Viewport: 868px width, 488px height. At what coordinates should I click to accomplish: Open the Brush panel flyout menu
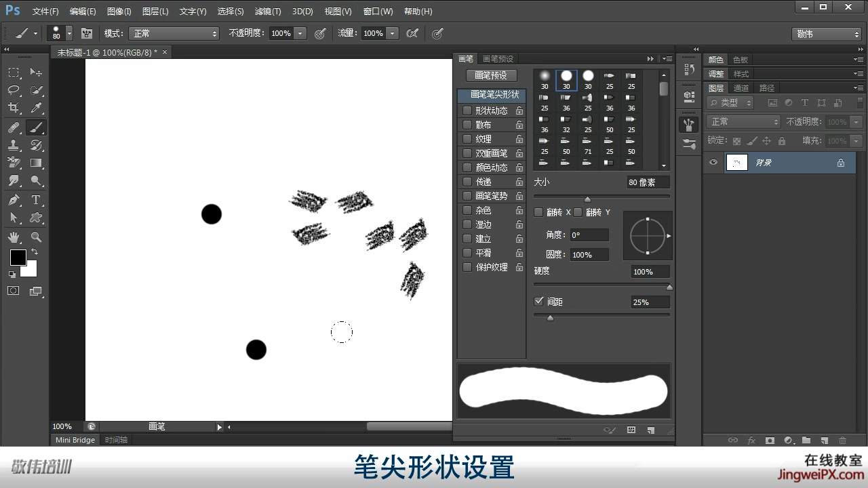[x=667, y=59]
